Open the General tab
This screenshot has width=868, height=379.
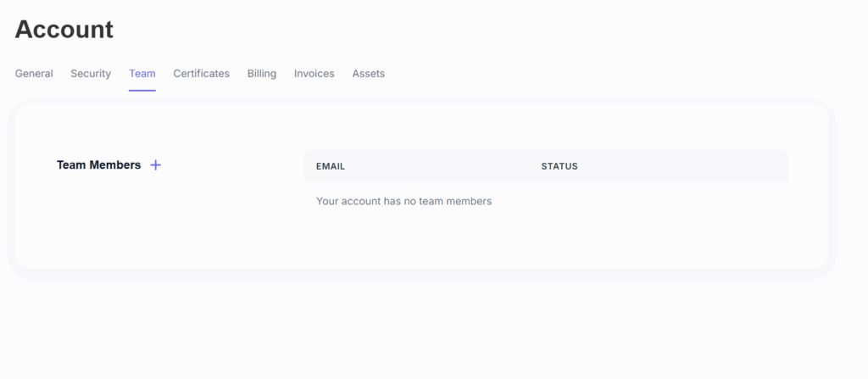[34, 74]
